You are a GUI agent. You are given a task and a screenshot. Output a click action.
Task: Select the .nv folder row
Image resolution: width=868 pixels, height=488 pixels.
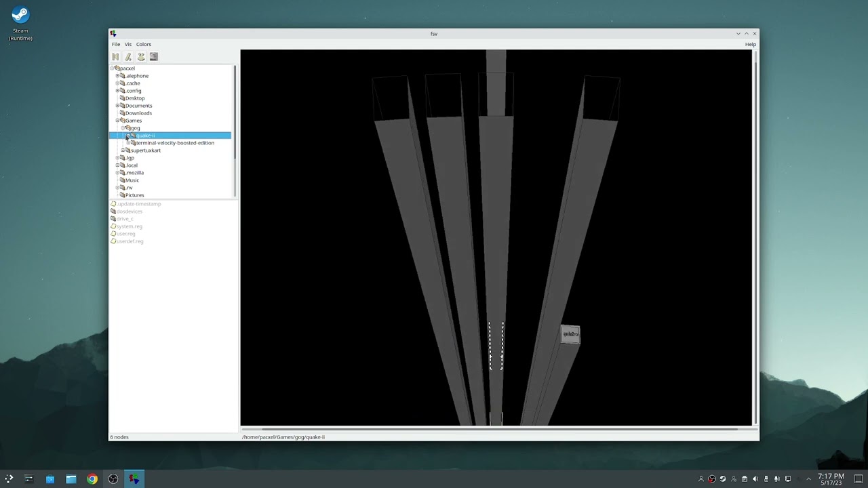click(x=129, y=188)
